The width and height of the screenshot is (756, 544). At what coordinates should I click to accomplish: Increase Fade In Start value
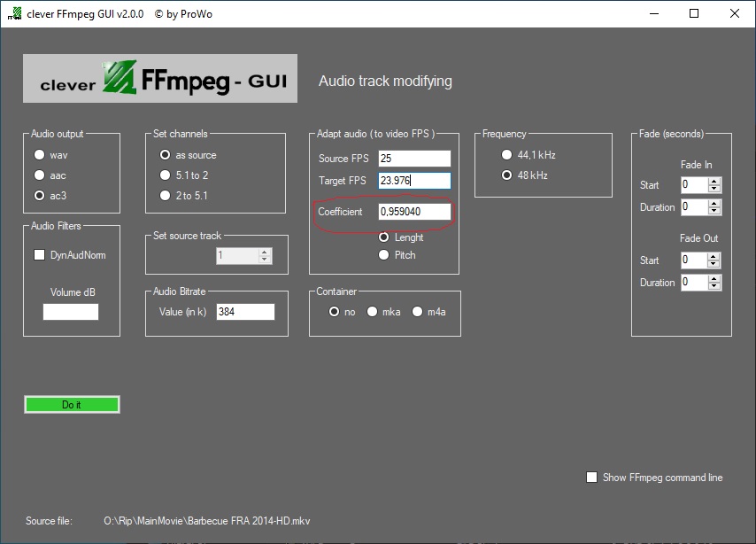point(714,181)
